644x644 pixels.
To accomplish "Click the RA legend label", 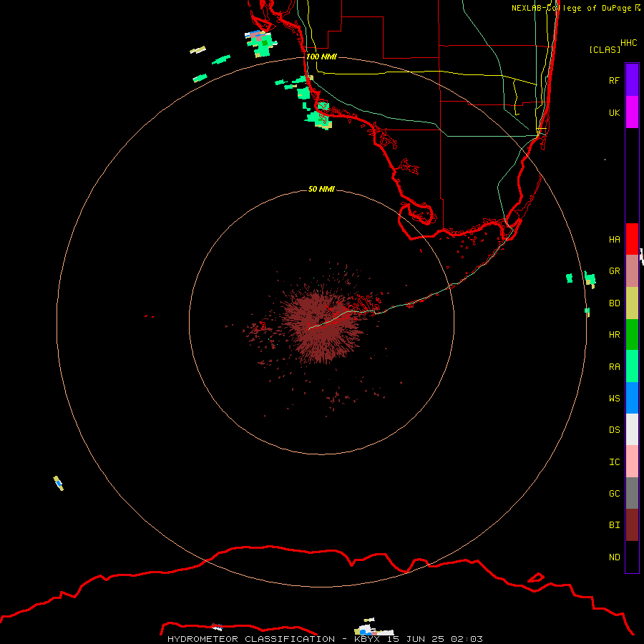I will point(614,367).
